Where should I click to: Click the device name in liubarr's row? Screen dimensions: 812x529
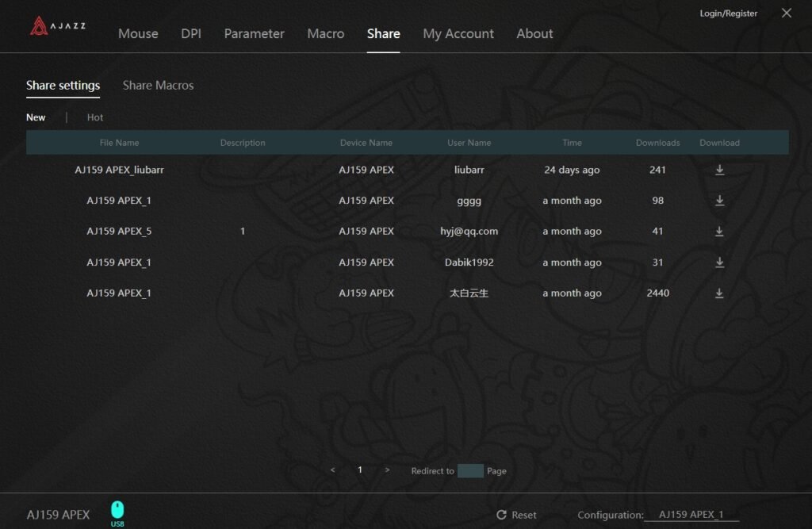(x=366, y=170)
